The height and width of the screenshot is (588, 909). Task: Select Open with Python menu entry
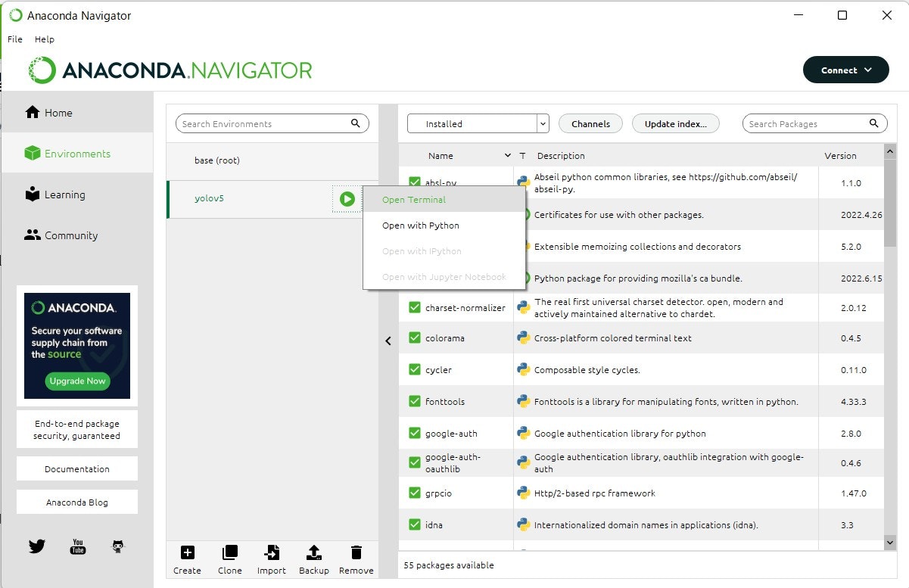pyautogui.click(x=444, y=226)
